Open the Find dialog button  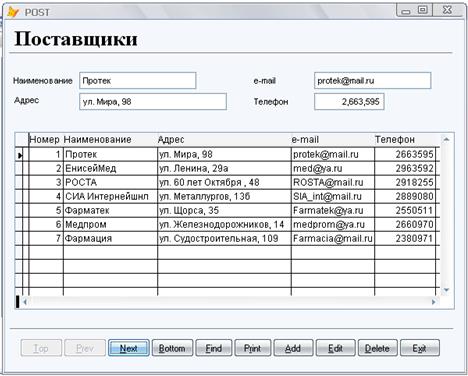[x=214, y=348]
